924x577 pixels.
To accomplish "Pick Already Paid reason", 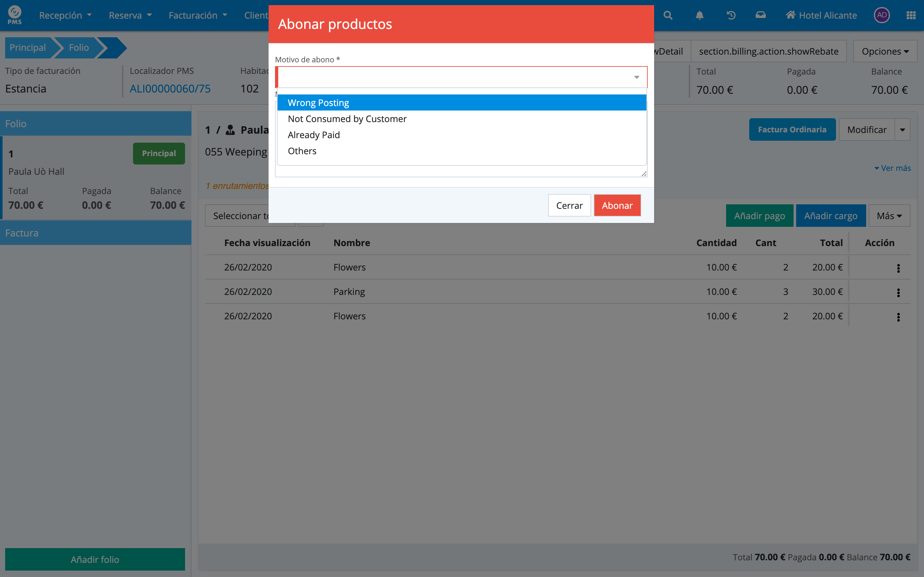I will 314,135.
